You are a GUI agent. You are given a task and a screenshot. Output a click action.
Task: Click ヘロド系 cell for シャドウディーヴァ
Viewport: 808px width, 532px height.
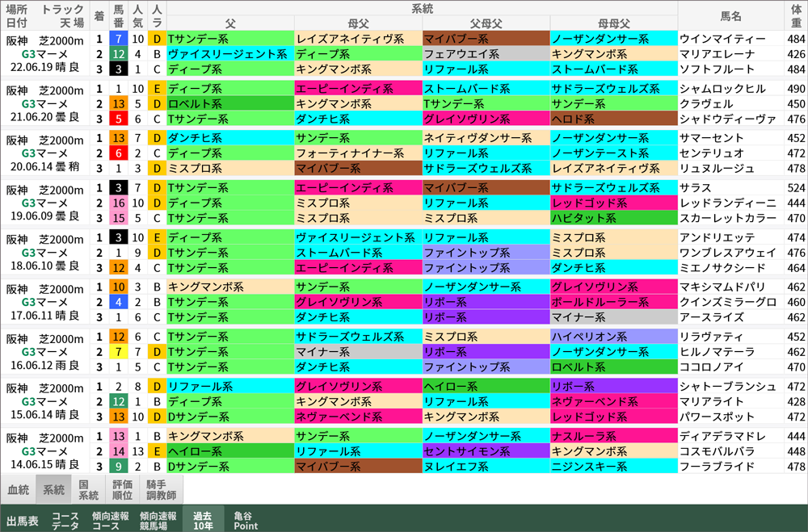614,119
